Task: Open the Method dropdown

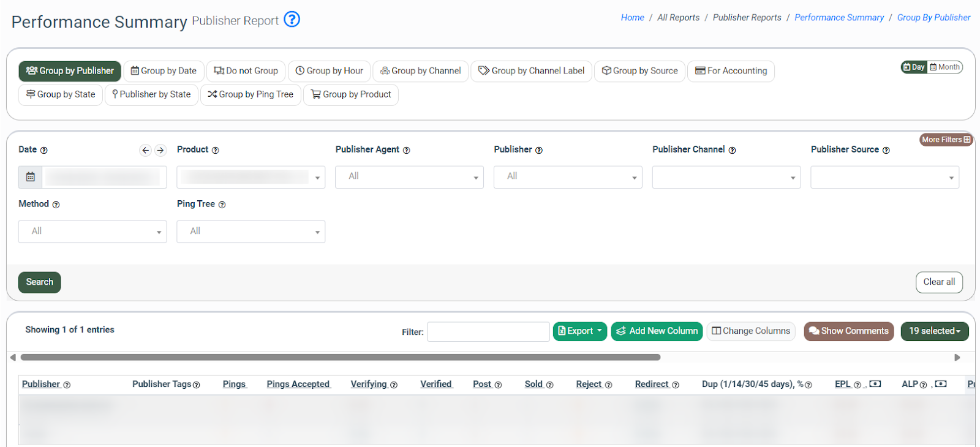Action: click(x=92, y=231)
